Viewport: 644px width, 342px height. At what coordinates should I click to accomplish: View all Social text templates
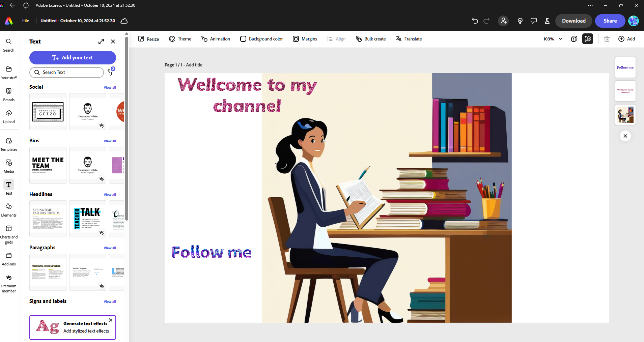110,87
